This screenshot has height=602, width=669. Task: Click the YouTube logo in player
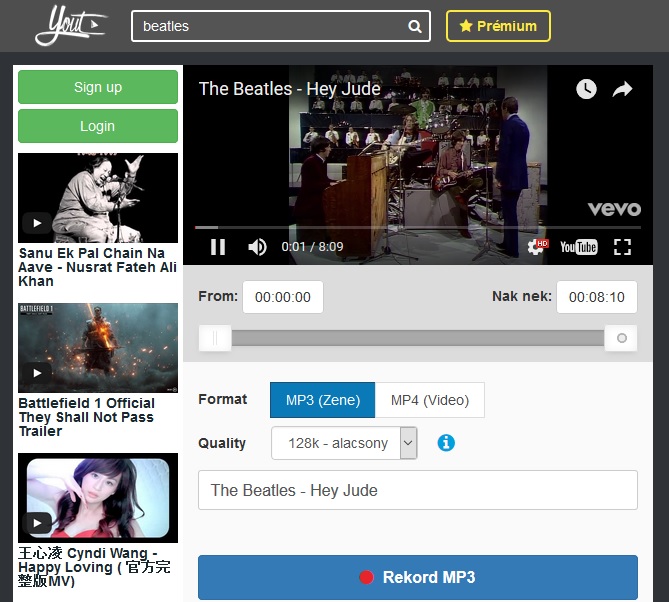[x=578, y=247]
